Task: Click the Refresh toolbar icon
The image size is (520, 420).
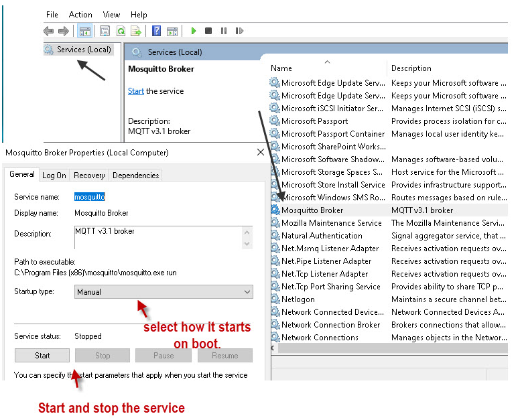Action: coord(121,31)
